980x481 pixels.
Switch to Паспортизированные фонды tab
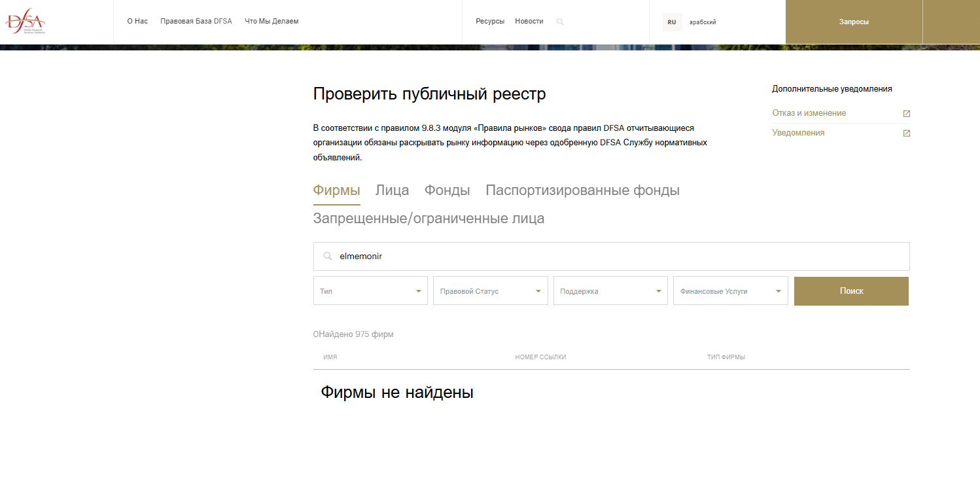tap(583, 190)
